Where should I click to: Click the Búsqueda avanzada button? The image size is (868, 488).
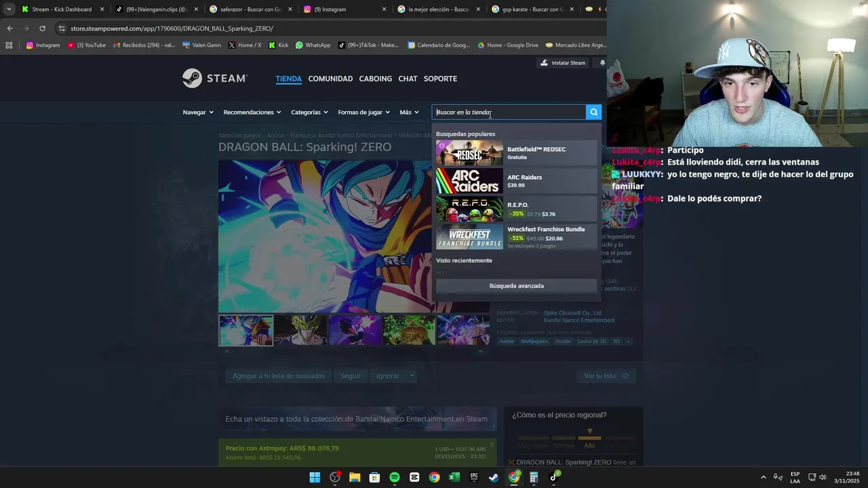[x=517, y=286]
